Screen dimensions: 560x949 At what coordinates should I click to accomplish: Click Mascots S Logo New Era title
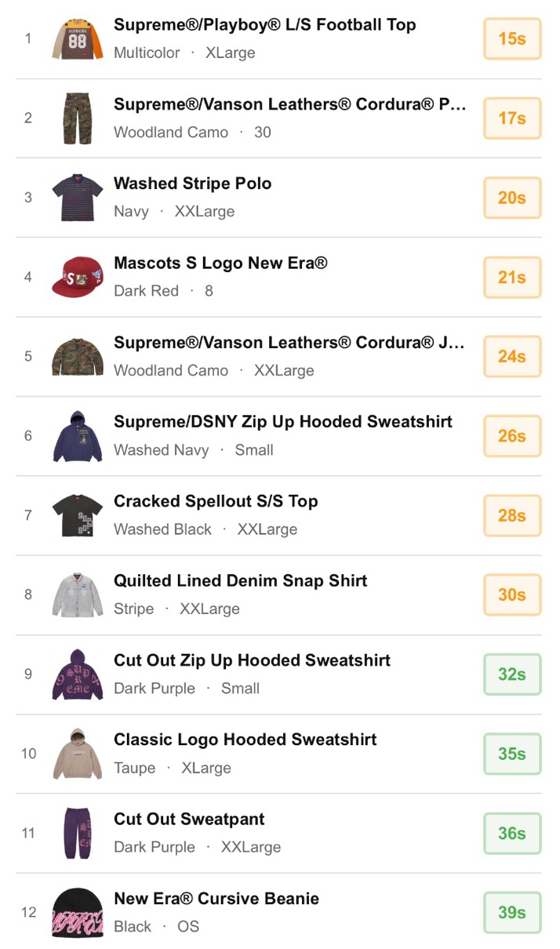point(220,264)
